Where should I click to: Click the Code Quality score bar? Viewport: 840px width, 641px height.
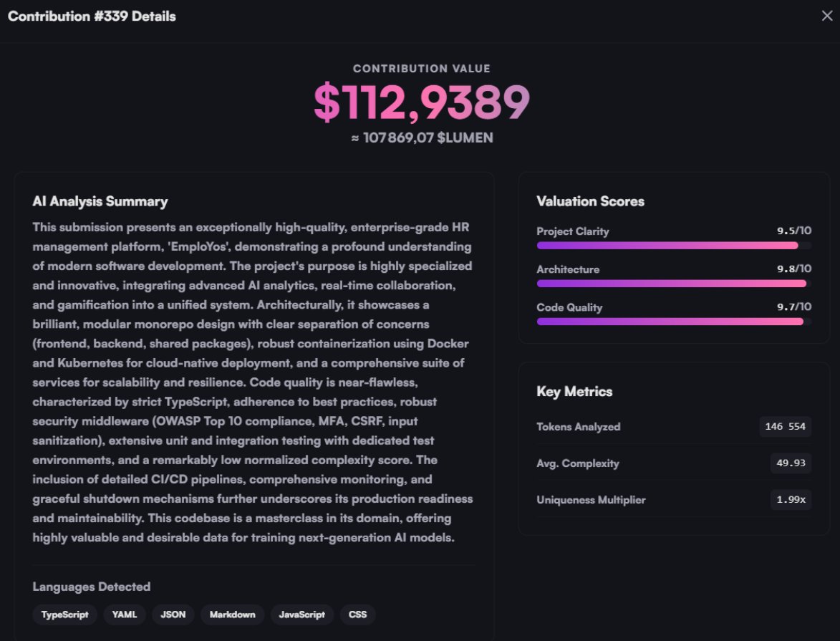tap(673, 322)
